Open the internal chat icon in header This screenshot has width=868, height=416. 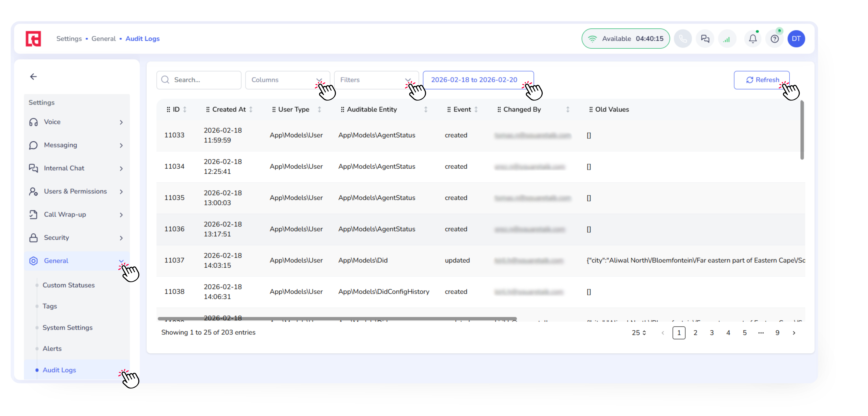pyautogui.click(x=705, y=39)
